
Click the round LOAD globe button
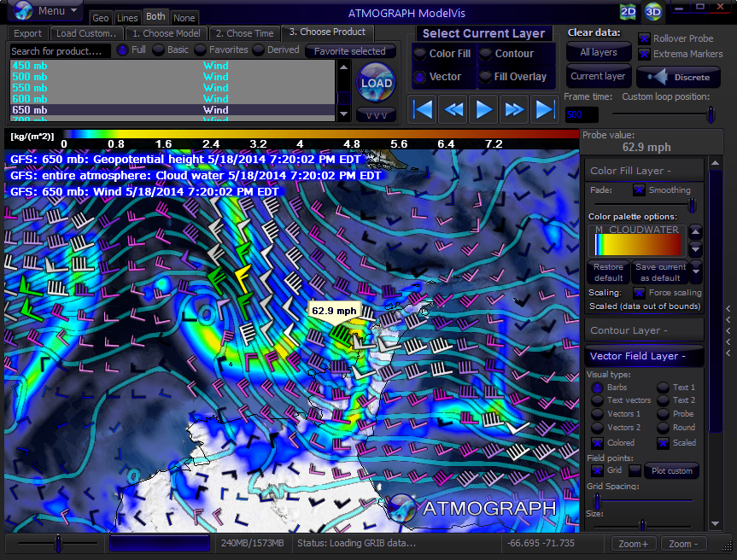click(376, 83)
